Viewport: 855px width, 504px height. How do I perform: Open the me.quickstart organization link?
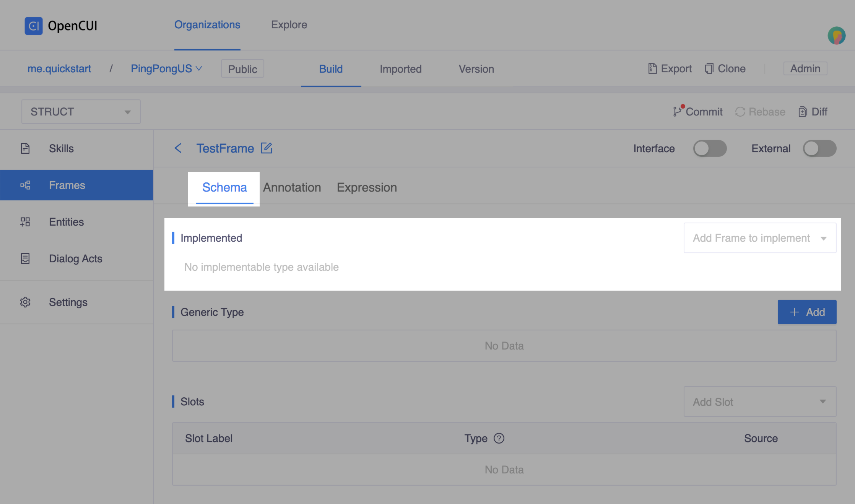point(59,68)
